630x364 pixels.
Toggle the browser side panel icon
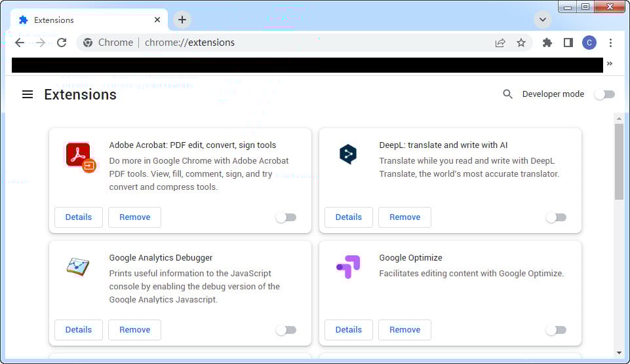coord(568,43)
